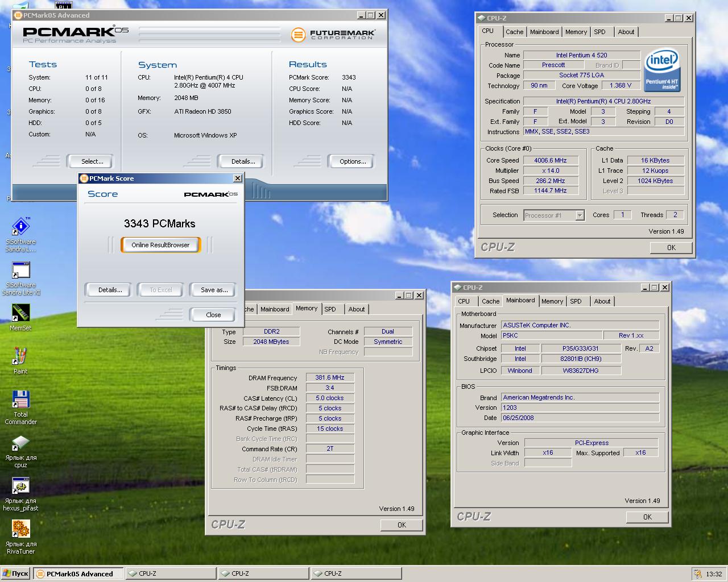Click the Rated FSB 1144.7 MHz field

551,190
